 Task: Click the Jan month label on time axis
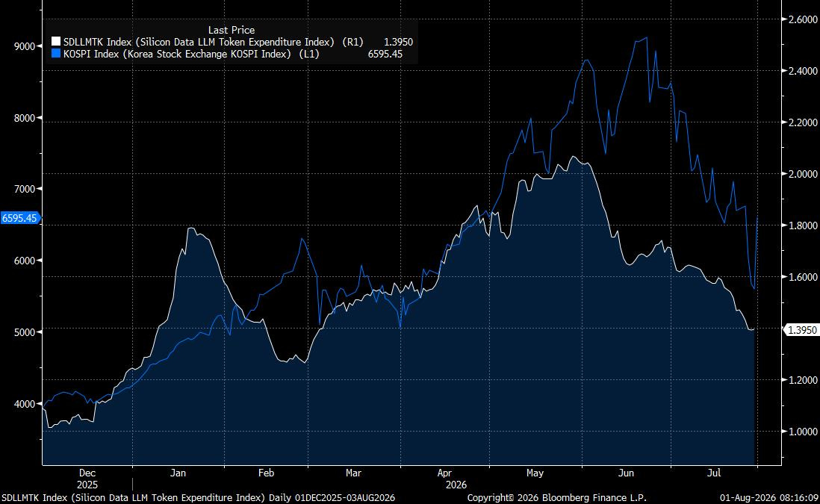coord(178,473)
